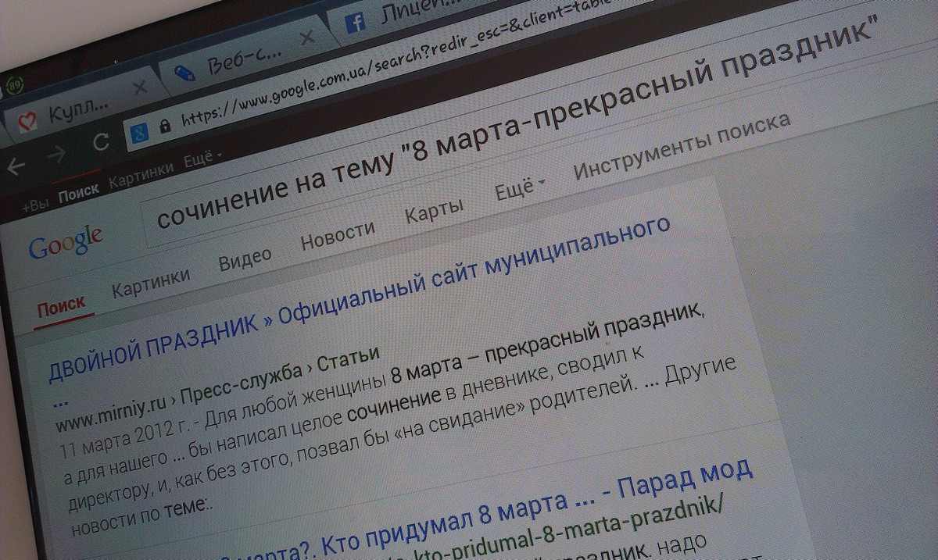Open Инструменты поиска search tools
938x560 pixels.
pos(682,145)
